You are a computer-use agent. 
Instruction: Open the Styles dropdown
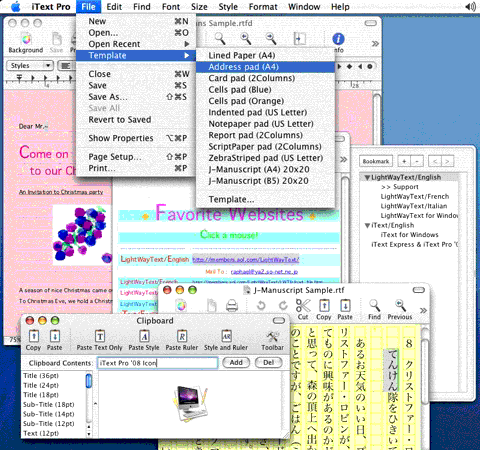coord(30,66)
